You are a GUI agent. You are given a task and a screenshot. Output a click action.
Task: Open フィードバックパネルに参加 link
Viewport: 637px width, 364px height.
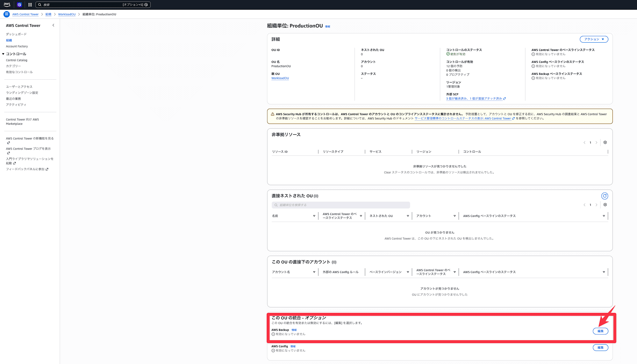click(27, 169)
